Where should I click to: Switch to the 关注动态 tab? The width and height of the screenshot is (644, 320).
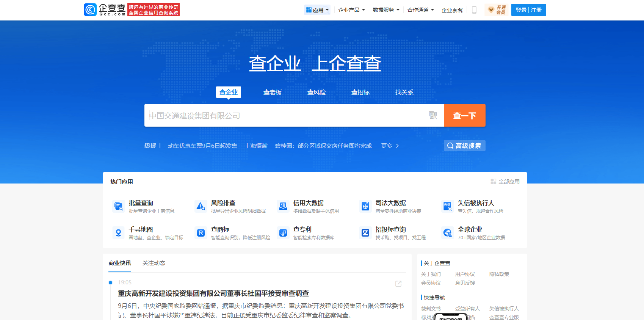(x=154, y=263)
